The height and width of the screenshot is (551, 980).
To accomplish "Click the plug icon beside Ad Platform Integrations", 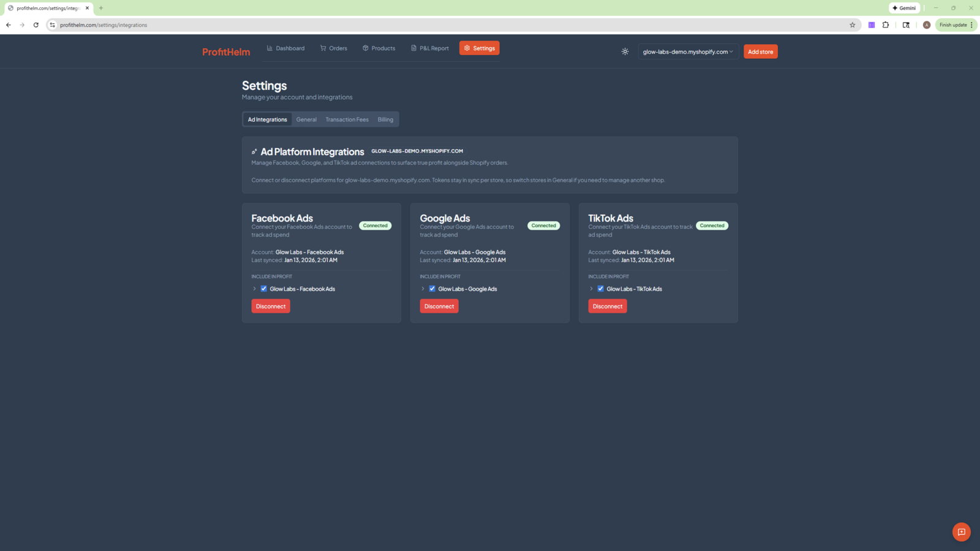I will coord(254,152).
